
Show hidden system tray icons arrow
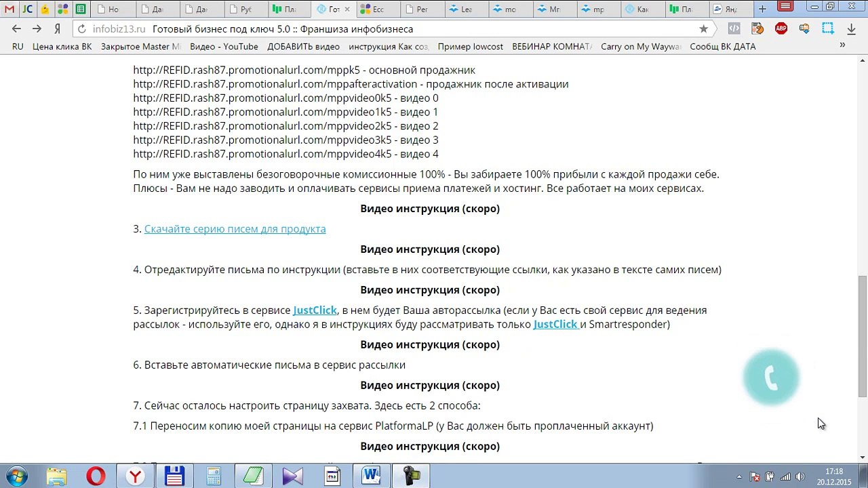tap(739, 477)
